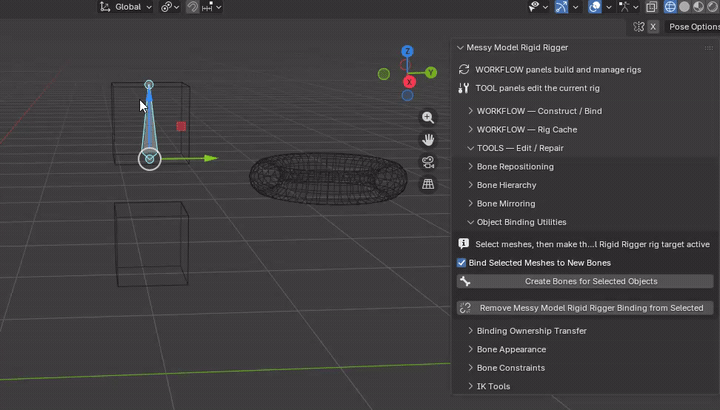Toggle the camera view button

click(428, 162)
